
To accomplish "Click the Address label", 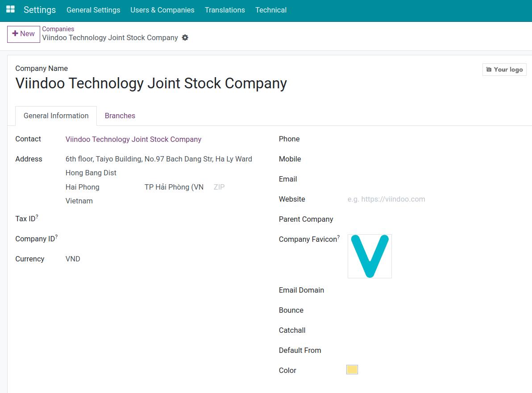I will click(29, 159).
